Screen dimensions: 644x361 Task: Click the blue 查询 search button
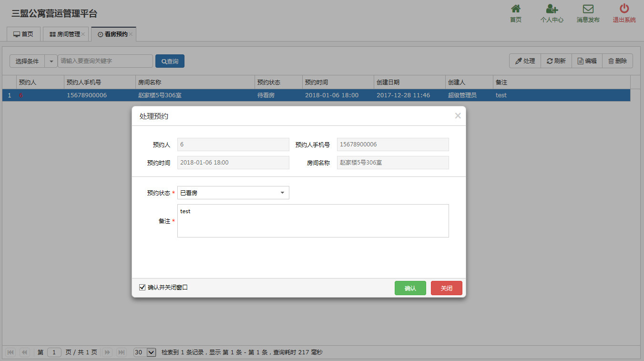click(170, 62)
